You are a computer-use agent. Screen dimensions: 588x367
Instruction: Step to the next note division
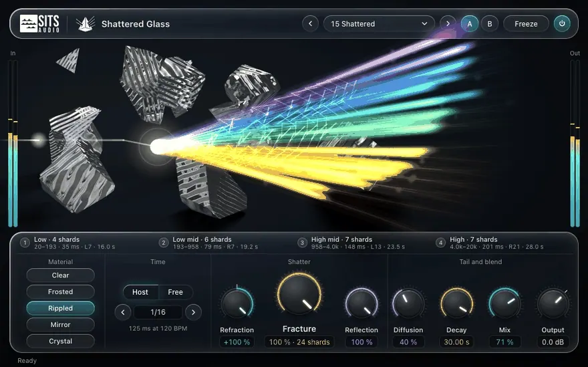pos(193,312)
